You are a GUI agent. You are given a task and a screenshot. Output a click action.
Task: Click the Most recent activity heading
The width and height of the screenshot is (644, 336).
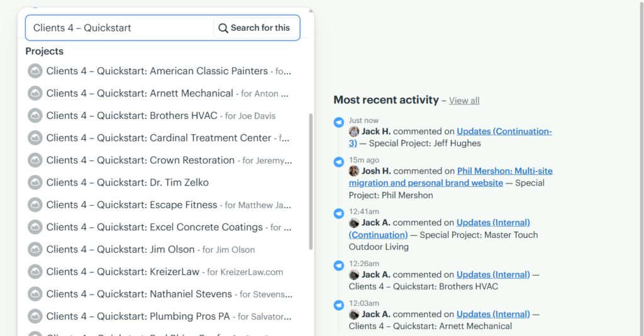tap(386, 100)
